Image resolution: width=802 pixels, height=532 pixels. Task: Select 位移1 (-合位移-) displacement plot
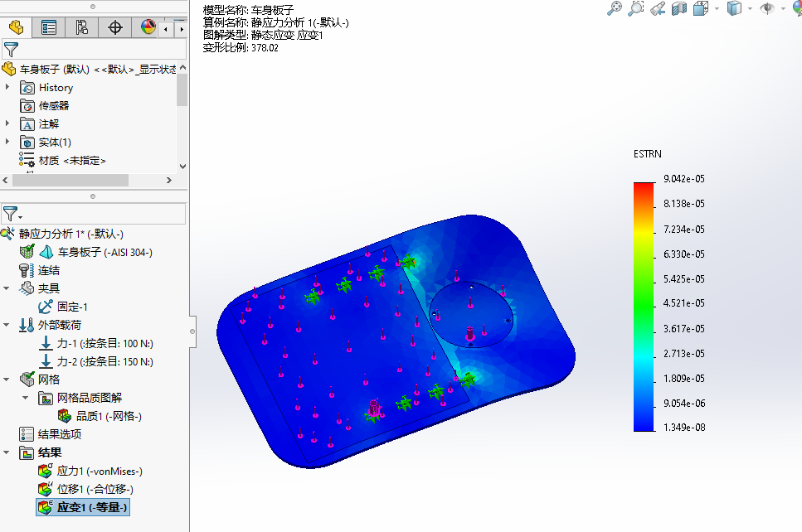tap(86, 489)
